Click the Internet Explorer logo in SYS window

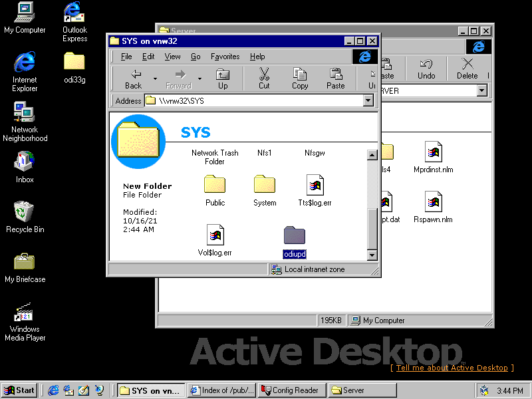tap(364, 57)
